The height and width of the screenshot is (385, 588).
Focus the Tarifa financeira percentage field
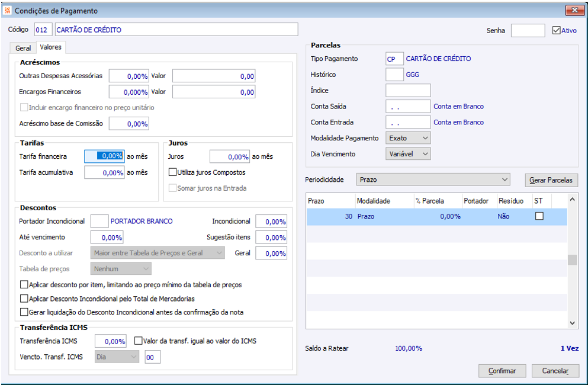point(104,156)
